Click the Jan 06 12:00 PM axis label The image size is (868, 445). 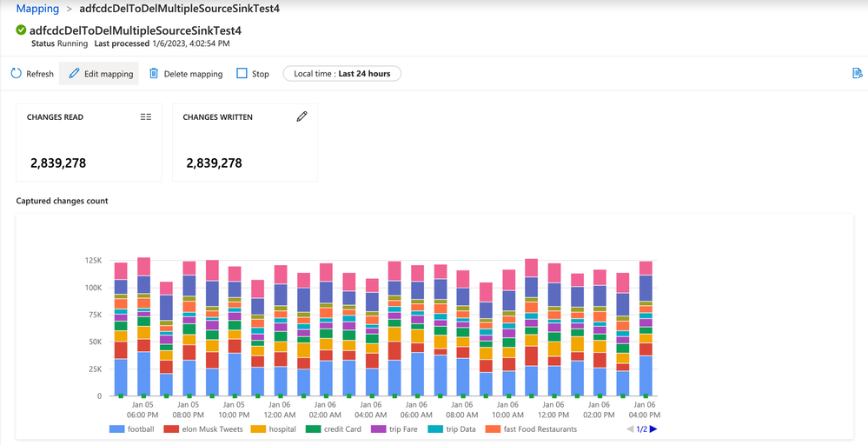[553, 409]
